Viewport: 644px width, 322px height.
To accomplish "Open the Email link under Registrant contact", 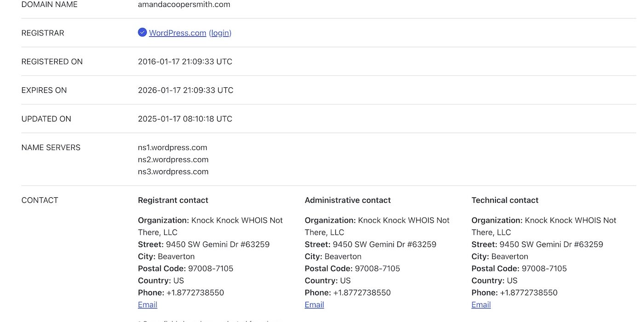I will point(148,305).
